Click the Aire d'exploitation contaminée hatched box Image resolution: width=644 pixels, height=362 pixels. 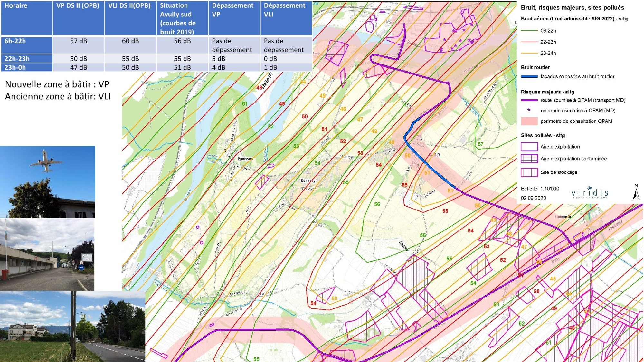(x=529, y=159)
